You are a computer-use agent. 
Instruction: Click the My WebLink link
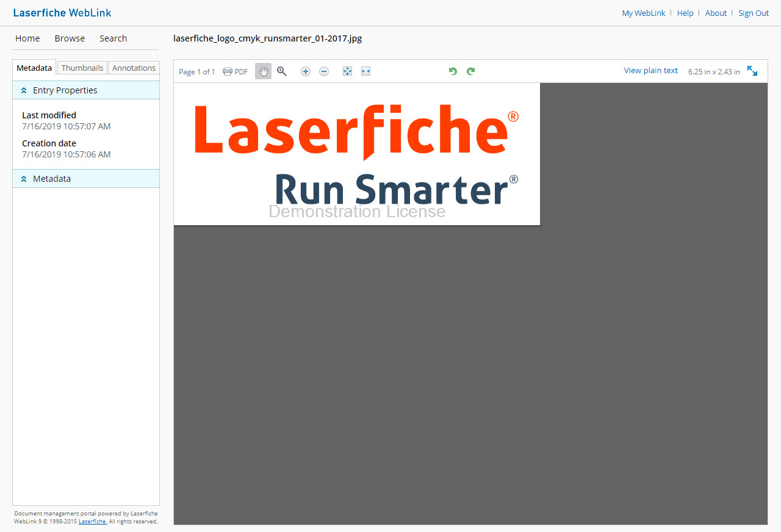click(644, 13)
